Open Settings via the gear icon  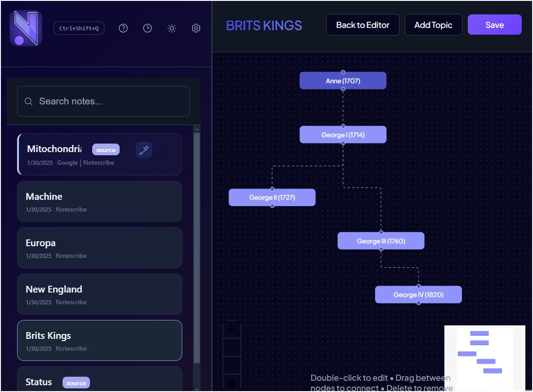(x=196, y=28)
